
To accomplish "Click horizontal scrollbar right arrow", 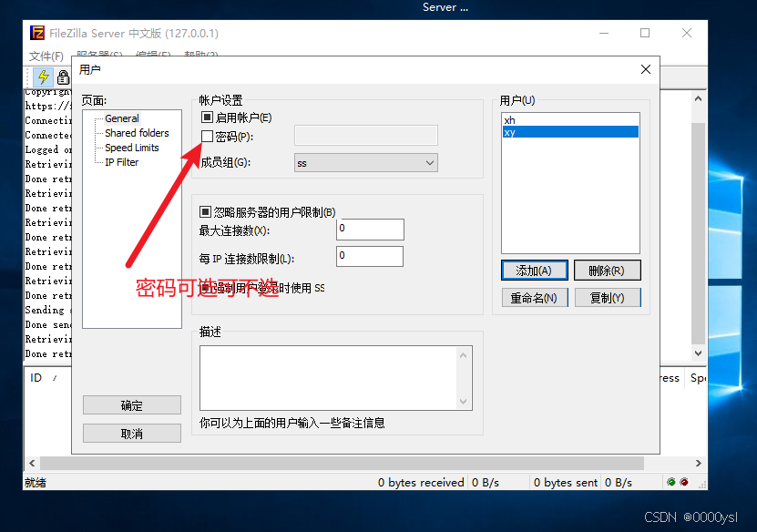I will point(698,463).
